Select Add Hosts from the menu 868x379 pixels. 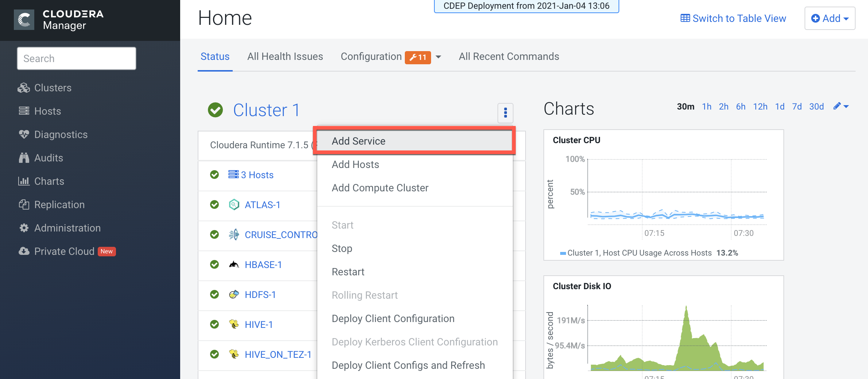tap(415, 164)
